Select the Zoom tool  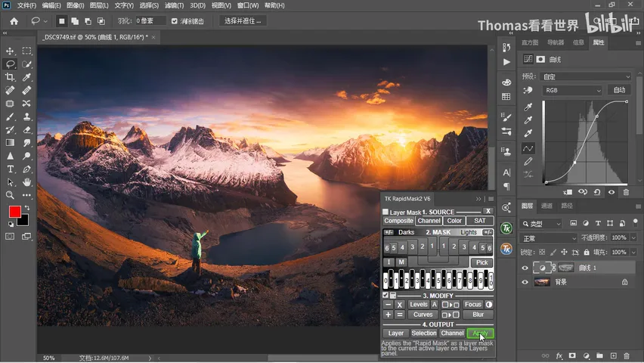pyautogui.click(x=10, y=195)
